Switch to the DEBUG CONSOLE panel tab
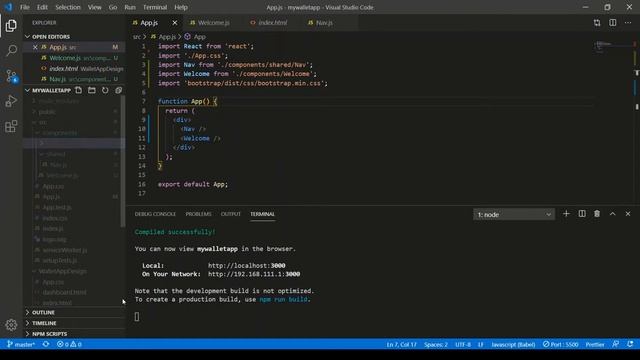The image size is (640, 360). click(x=155, y=214)
